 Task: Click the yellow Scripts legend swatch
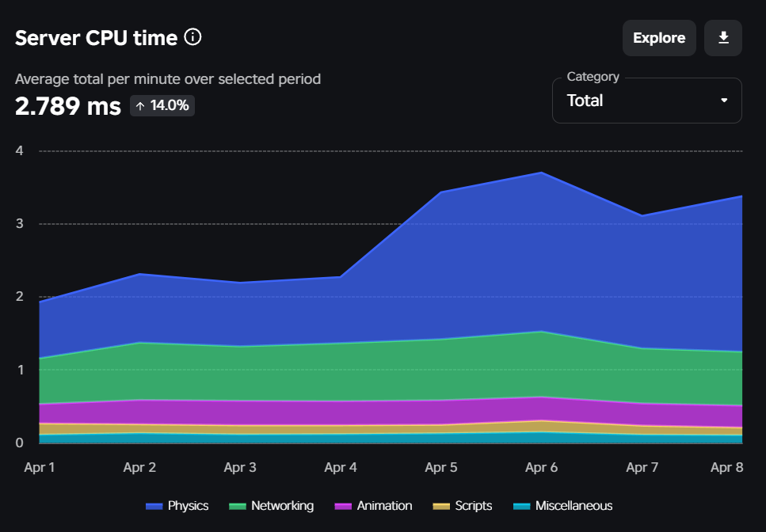tap(442, 506)
